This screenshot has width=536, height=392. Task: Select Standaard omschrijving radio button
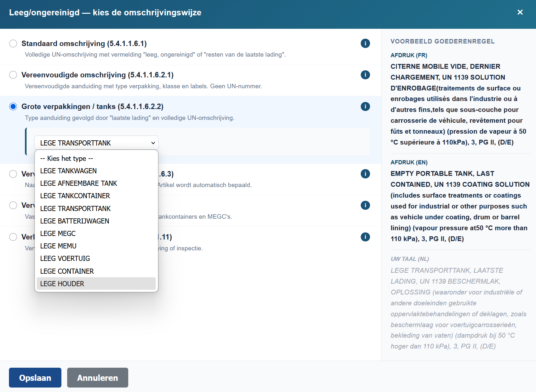click(x=13, y=43)
